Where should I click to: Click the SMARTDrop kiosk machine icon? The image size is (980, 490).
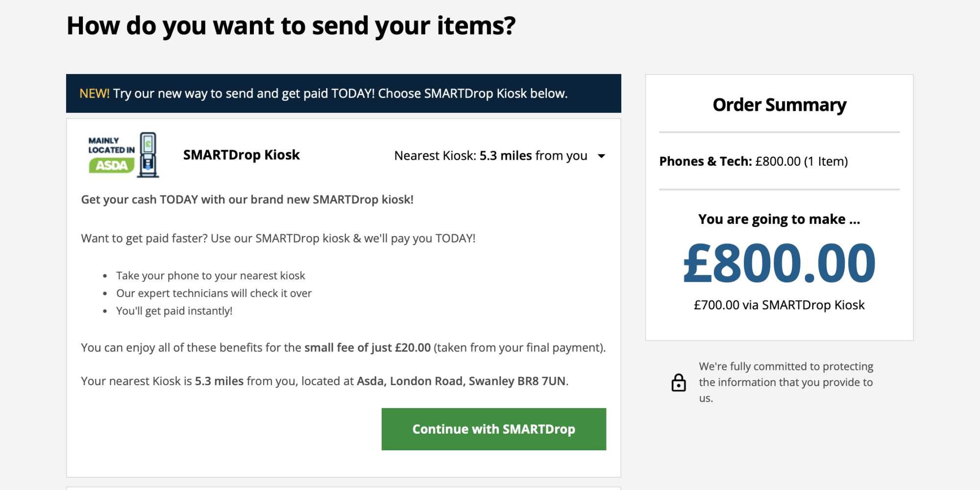[148, 155]
